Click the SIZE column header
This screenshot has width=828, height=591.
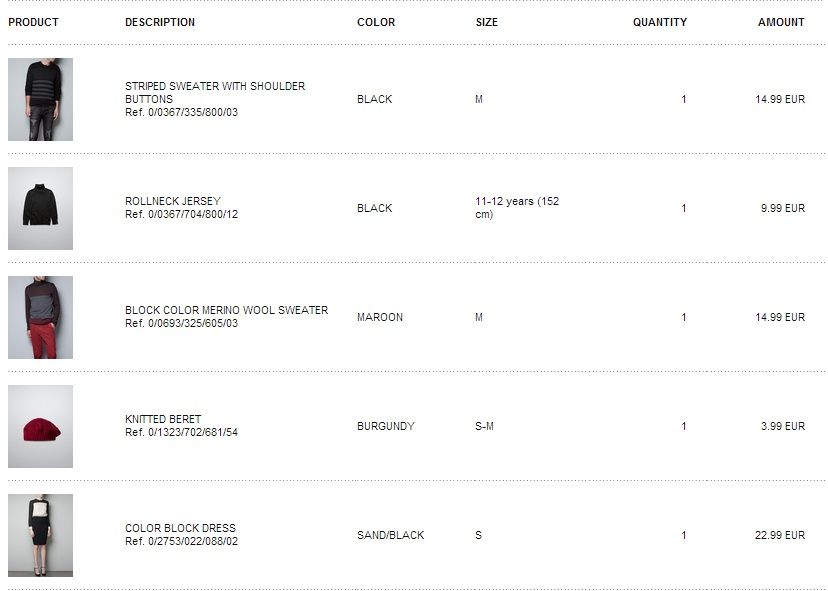[x=486, y=22]
